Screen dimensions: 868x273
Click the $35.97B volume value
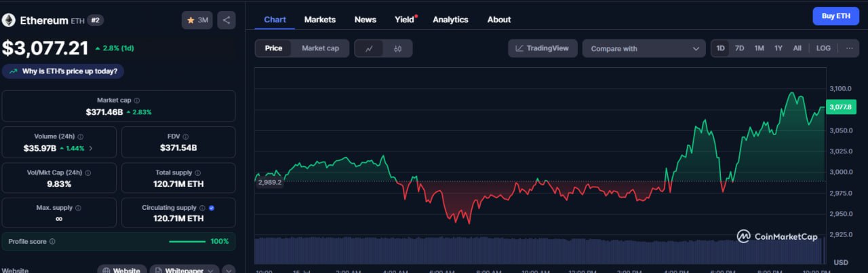click(x=39, y=147)
